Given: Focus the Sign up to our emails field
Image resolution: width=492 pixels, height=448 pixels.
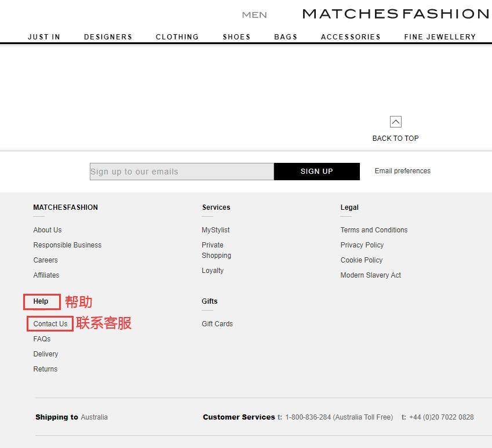Looking at the screenshot, I should point(182,172).
